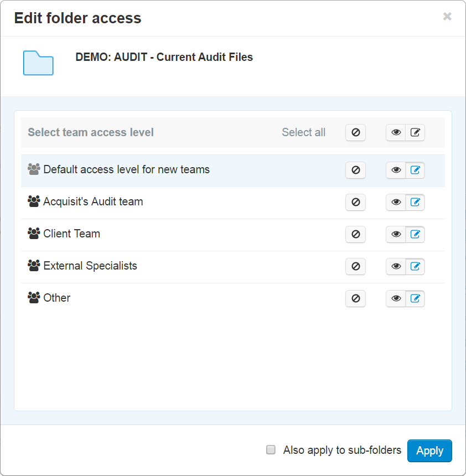The height and width of the screenshot is (476, 466).
Task: Set no access for External Specialists
Action: point(355,267)
